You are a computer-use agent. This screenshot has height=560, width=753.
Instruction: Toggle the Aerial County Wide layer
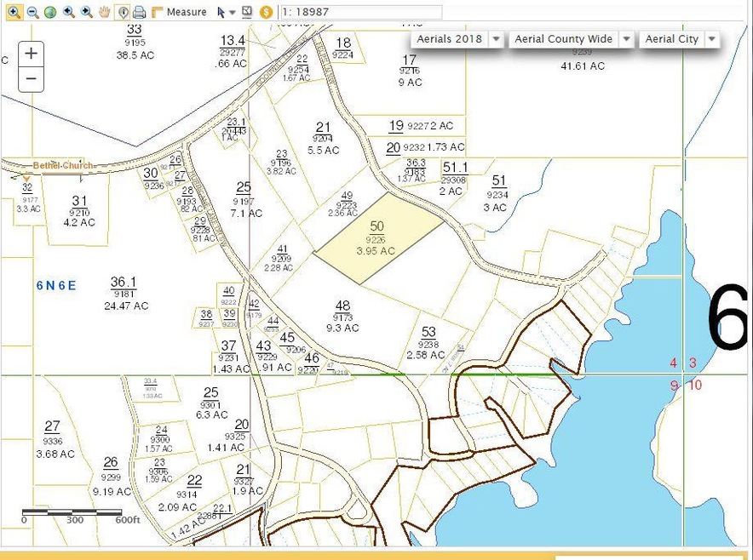[563, 39]
